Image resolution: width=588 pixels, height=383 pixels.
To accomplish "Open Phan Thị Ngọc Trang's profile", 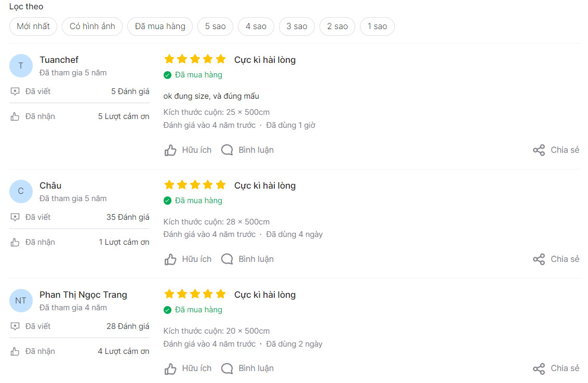I will tap(83, 295).
